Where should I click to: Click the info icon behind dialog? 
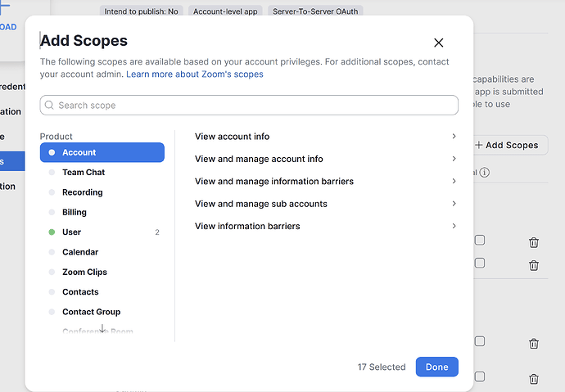coord(485,173)
